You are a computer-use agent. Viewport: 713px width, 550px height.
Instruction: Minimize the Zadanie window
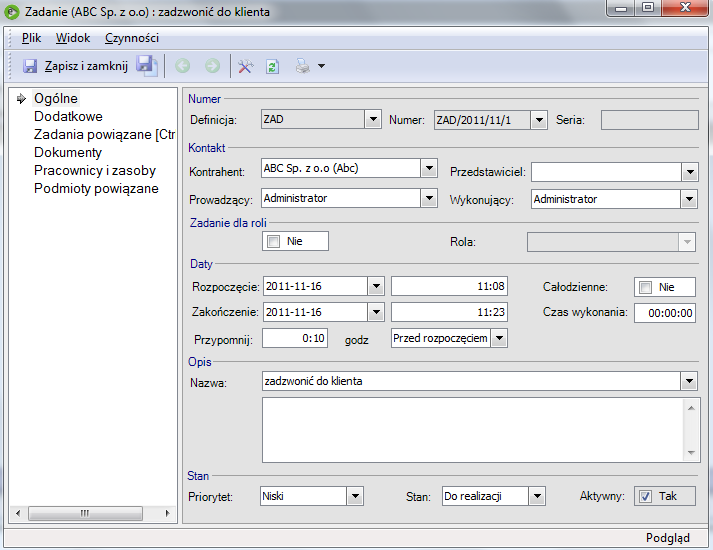click(621, 8)
